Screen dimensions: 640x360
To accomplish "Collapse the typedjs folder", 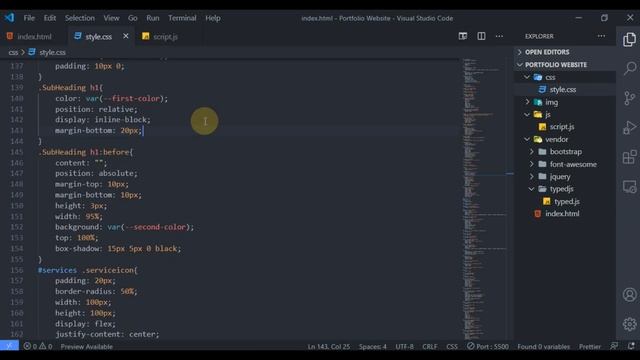I will tap(565, 189).
